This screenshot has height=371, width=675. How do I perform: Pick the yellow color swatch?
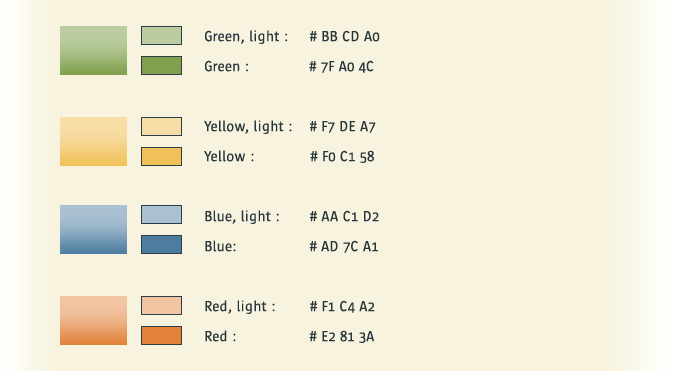pos(161,157)
